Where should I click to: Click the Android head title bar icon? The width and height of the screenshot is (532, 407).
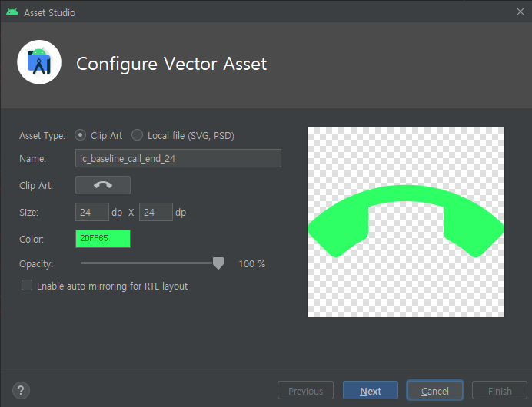tap(12, 12)
